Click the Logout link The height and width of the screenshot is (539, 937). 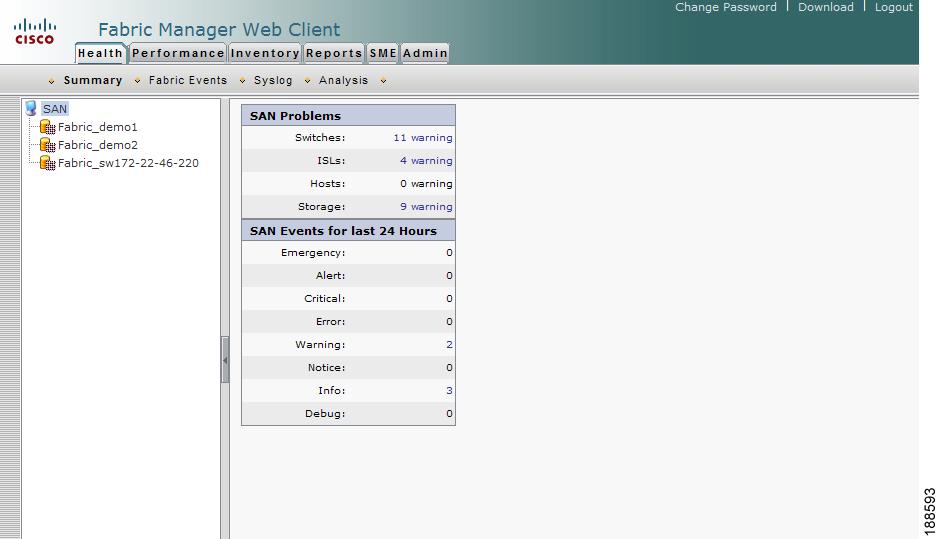893,7
